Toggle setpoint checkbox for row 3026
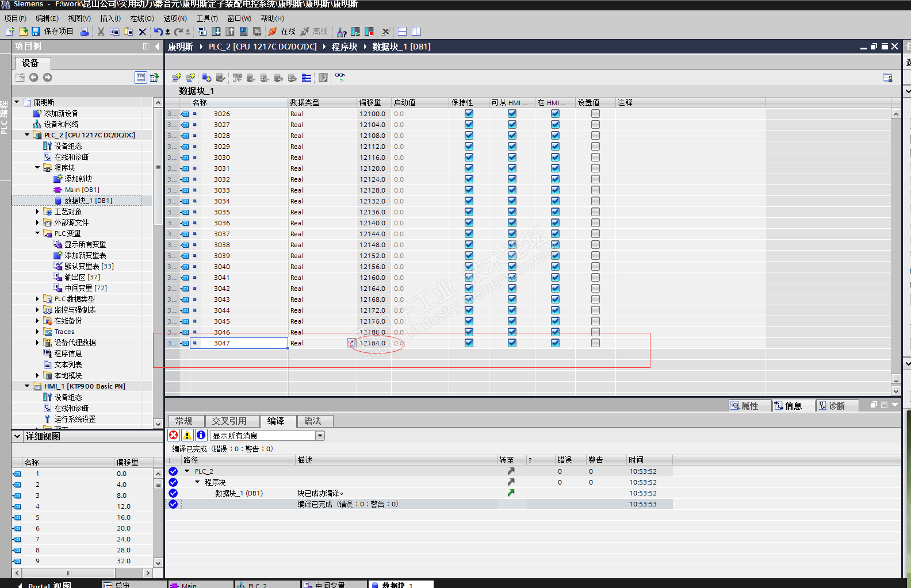911x588 pixels. 595,114
